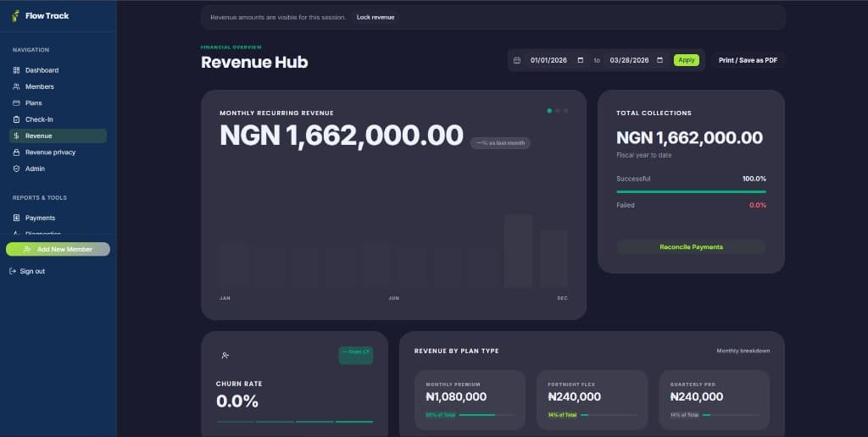Open Payments via its receipt icon
Viewport: 868px width, 437px height.
(x=16, y=218)
